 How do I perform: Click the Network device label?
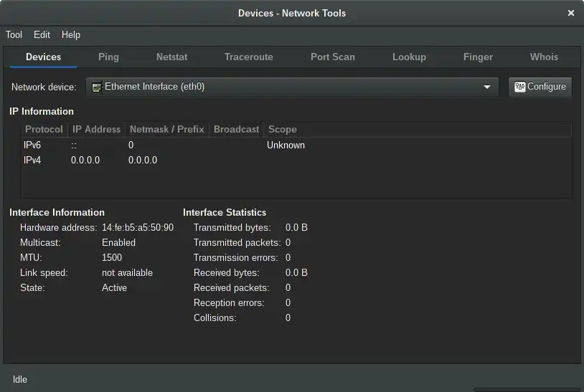coord(44,87)
